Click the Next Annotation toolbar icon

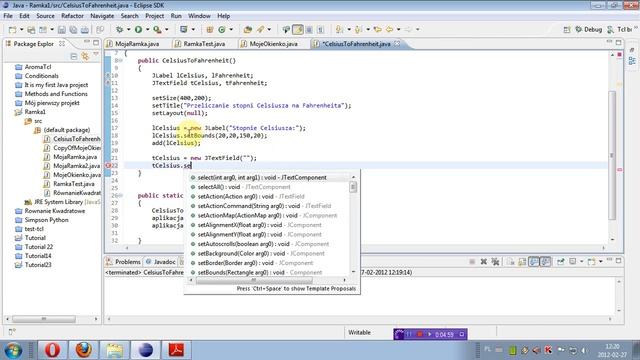click(339, 29)
